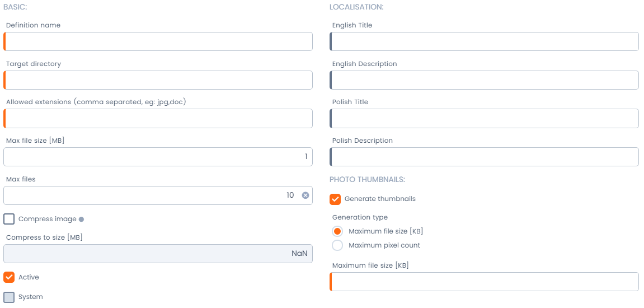Focus the Allowed extensions input box
This screenshot has height=308, width=644.
click(x=158, y=118)
